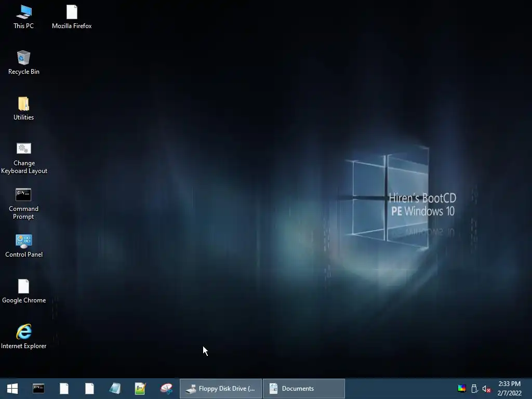Select the Mozilla Firefox desktop shortcut
This screenshot has height=399, width=532.
coord(72,17)
